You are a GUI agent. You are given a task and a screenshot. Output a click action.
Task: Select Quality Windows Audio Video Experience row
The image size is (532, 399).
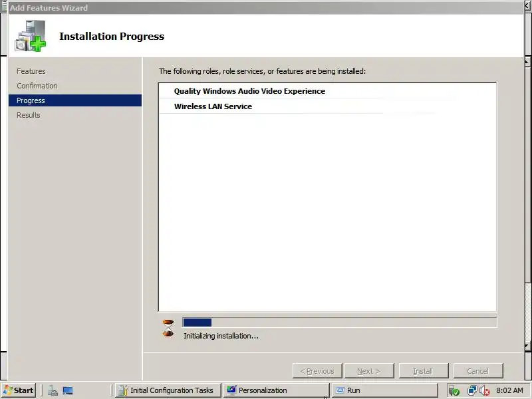click(327, 91)
